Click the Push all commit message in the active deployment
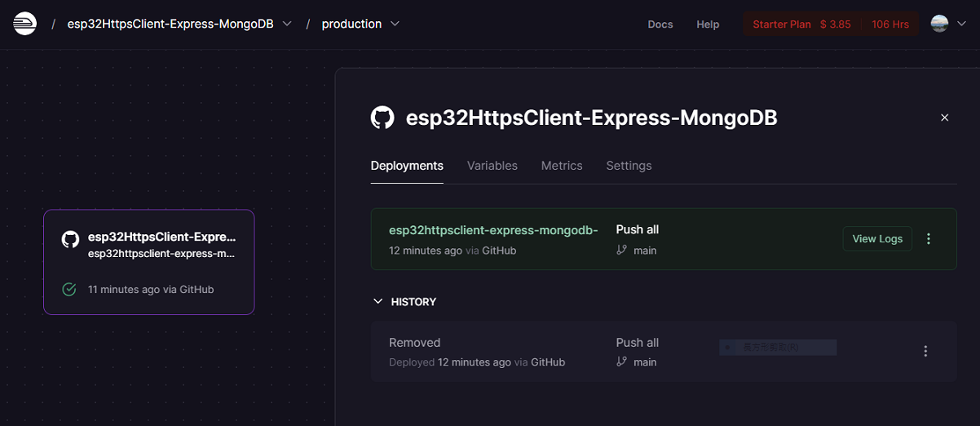The image size is (980, 426). pyautogui.click(x=638, y=230)
